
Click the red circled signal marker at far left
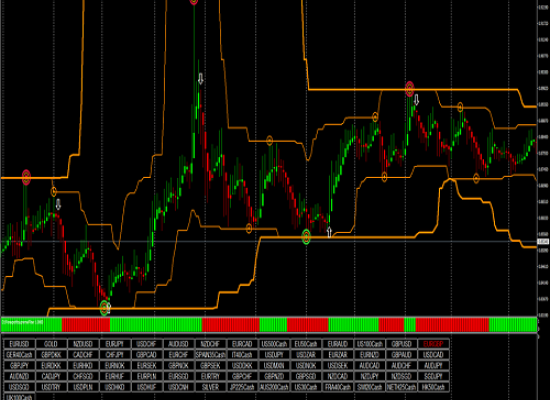coord(26,177)
